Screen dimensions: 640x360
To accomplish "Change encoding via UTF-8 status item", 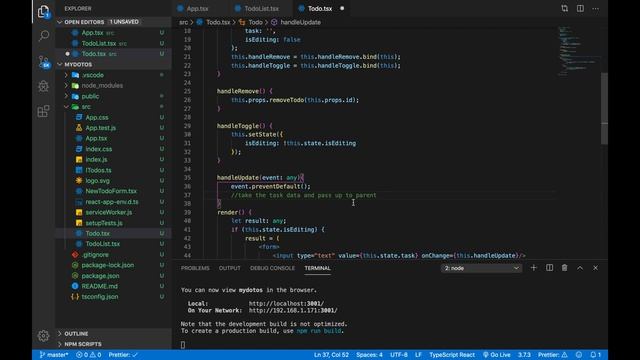I will pyautogui.click(x=399, y=355).
